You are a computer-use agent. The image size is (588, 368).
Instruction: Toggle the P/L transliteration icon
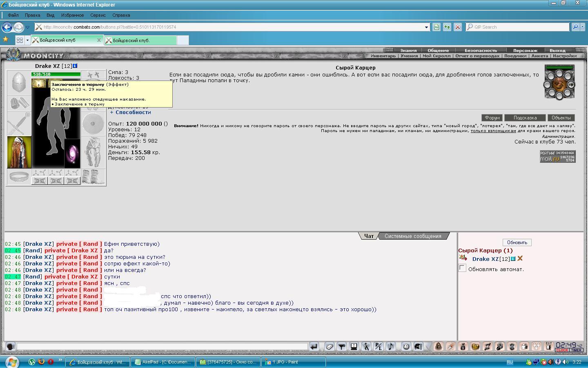click(378, 347)
